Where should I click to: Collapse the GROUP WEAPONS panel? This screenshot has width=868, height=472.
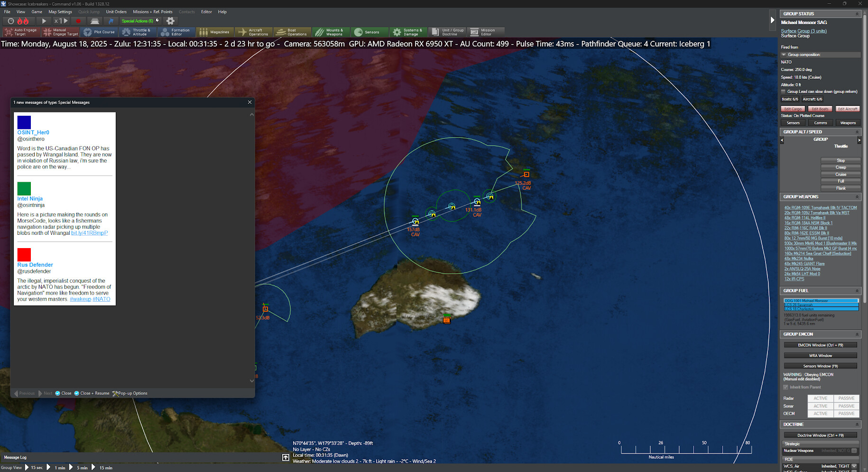click(x=858, y=196)
